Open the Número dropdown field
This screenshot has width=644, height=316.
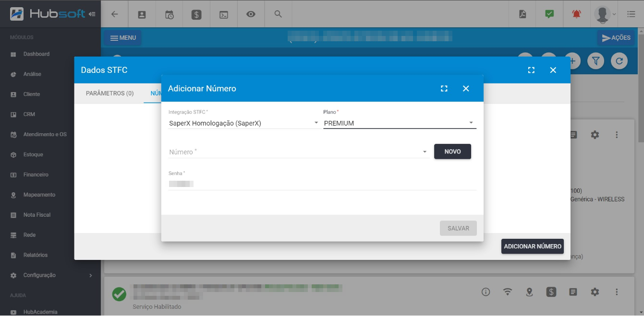(298, 152)
